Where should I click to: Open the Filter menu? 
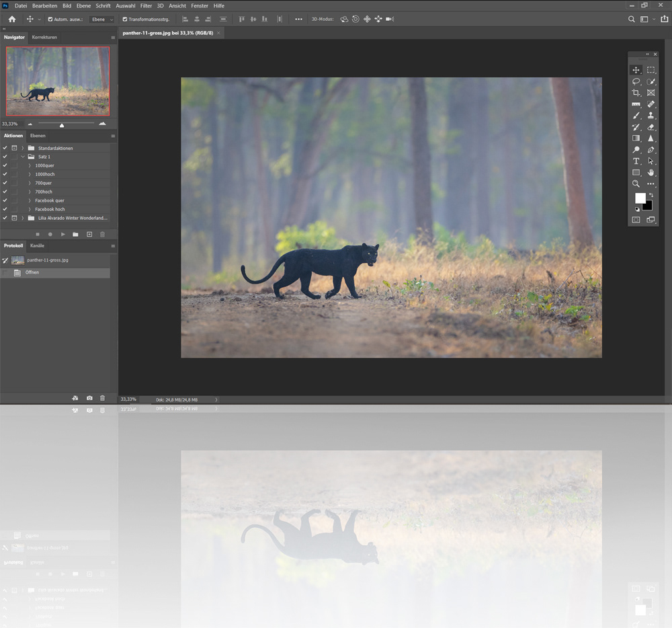pos(146,6)
